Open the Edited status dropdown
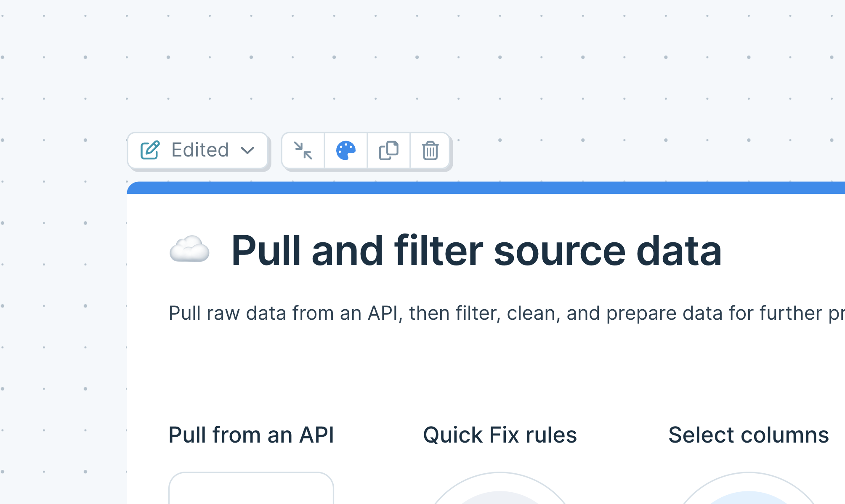This screenshot has height=504, width=845. (197, 150)
